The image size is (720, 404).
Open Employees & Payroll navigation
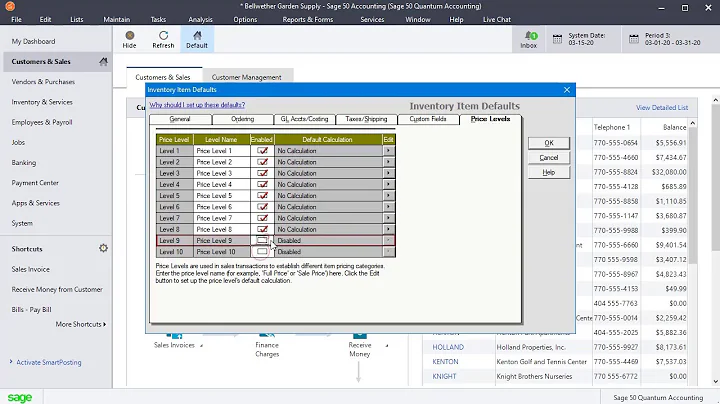pos(42,122)
